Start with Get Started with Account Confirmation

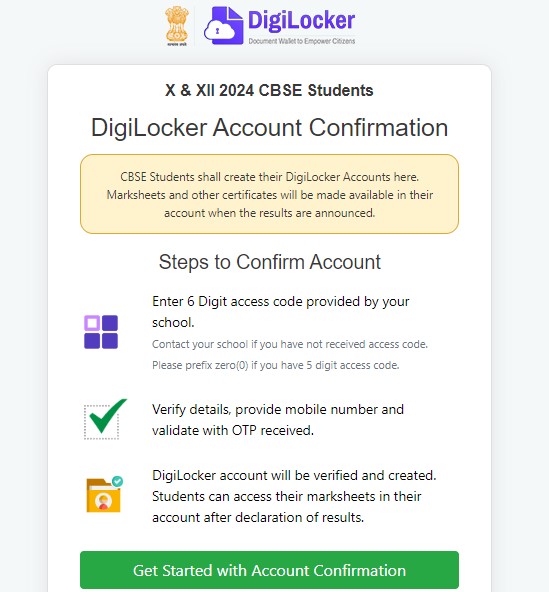coord(269,570)
